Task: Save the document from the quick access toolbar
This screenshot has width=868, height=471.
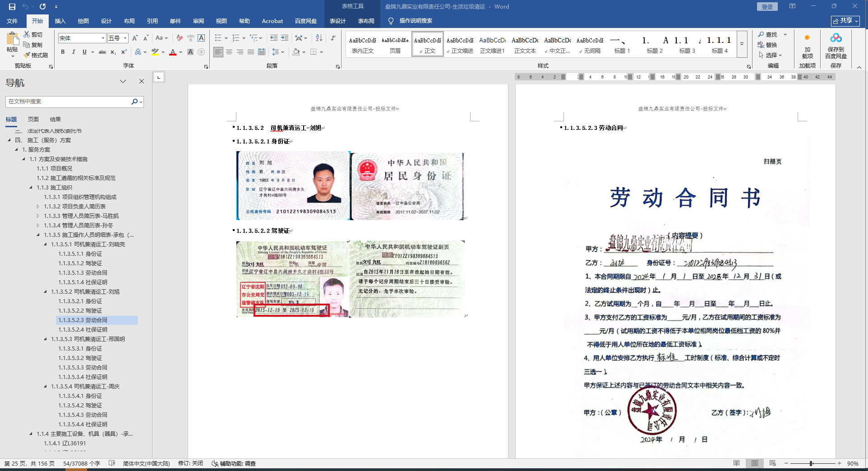Action: pyautogui.click(x=12, y=7)
